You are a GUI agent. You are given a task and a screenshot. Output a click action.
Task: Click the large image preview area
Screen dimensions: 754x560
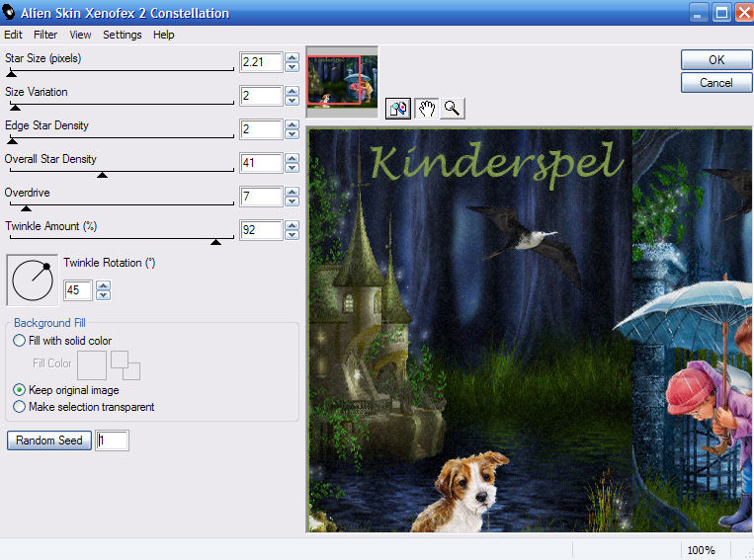[530, 330]
